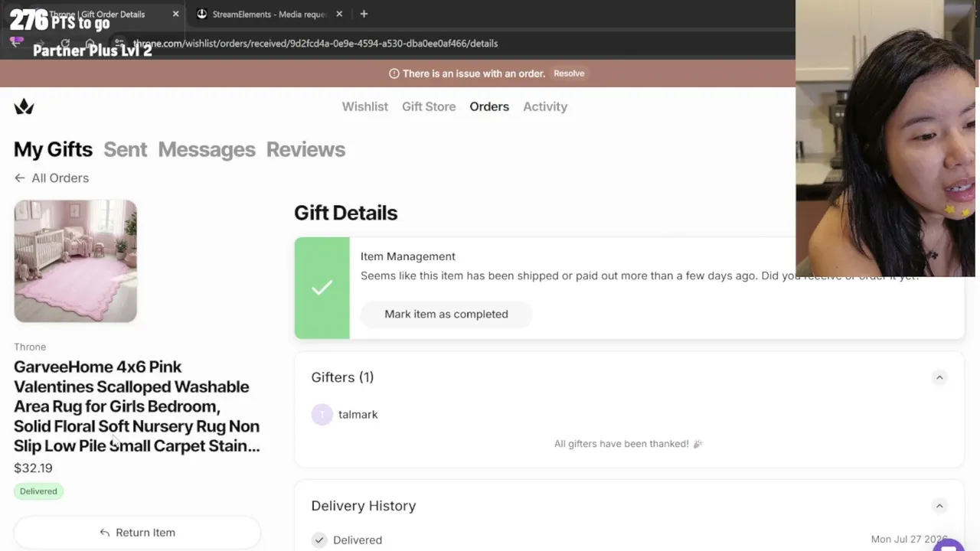Open the Gift Store nav item
The image size is (980, 551).
pyautogui.click(x=429, y=106)
